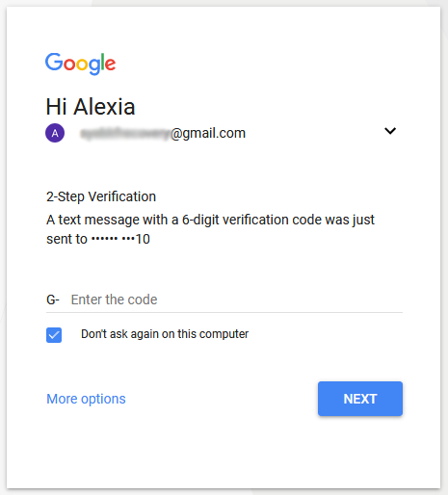
Task: Click the purple A account avatar
Action: pos(55,133)
